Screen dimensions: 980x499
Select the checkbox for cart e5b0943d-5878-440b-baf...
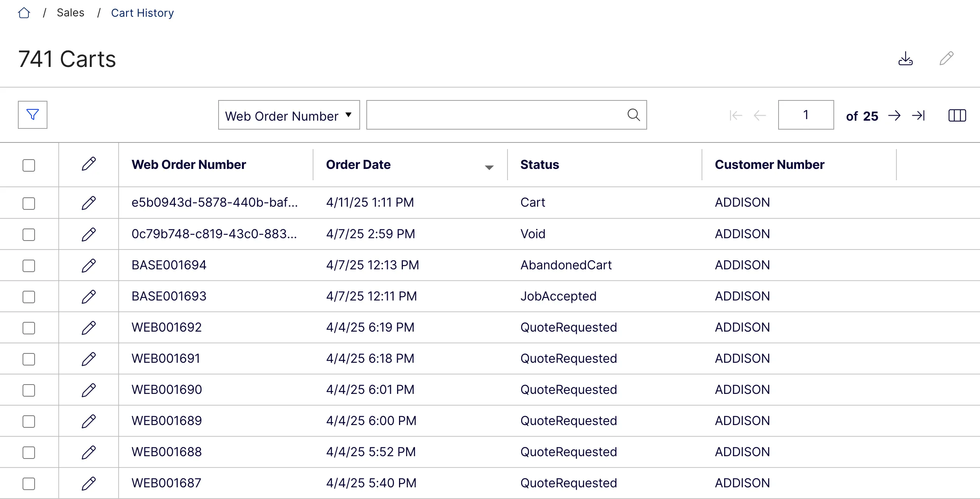pyautogui.click(x=29, y=204)
